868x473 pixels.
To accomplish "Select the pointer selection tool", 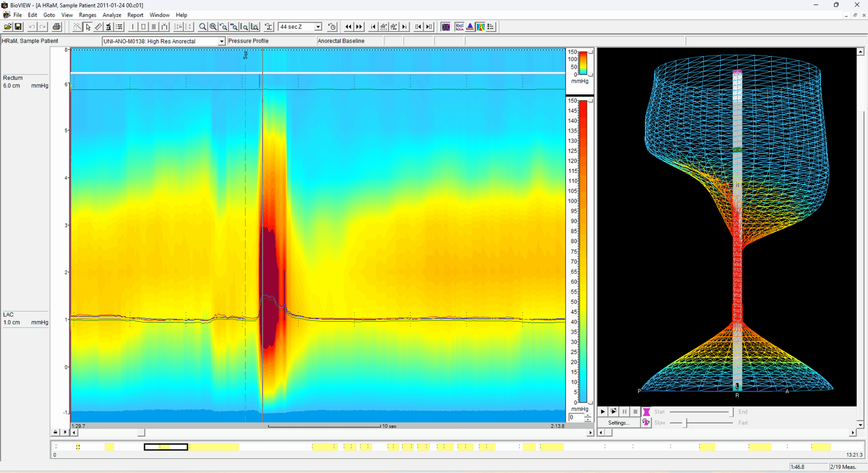I will (x=88, y=26).
